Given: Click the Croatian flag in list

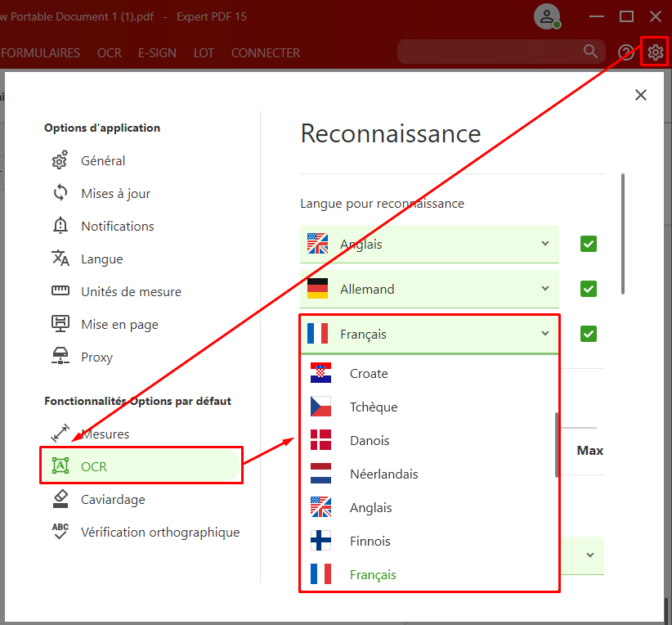Looking at the screenshot, I should (320, 373).
